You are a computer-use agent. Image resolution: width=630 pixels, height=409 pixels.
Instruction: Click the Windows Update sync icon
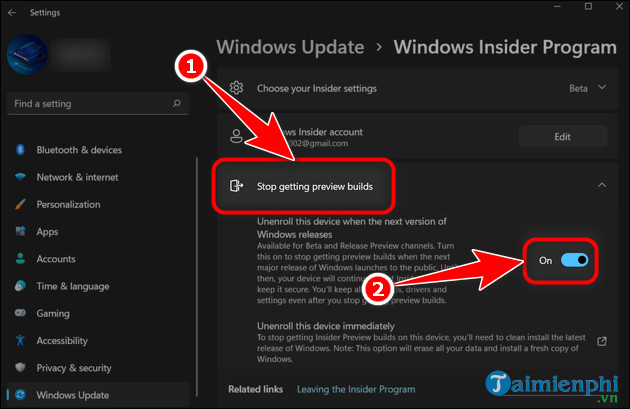(20, 395)
